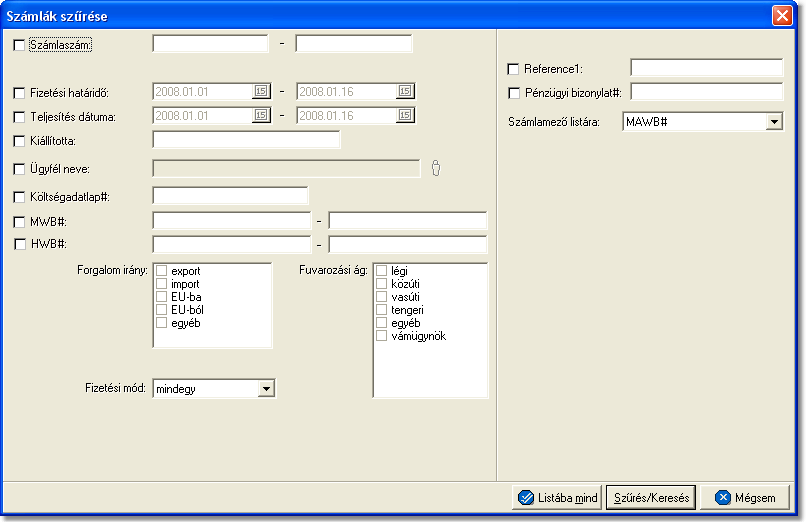The image size is (806, 524).
Task: Click the Listába mind button
Action: click(557, 497)
